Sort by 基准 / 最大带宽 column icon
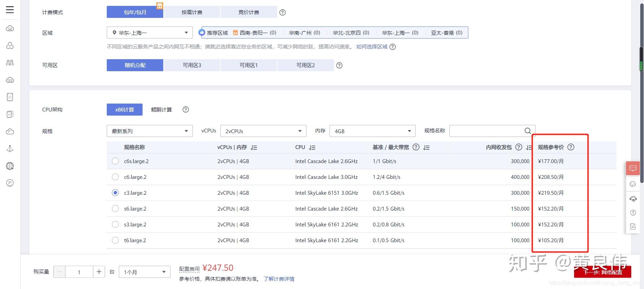 [x=426, y=148]
